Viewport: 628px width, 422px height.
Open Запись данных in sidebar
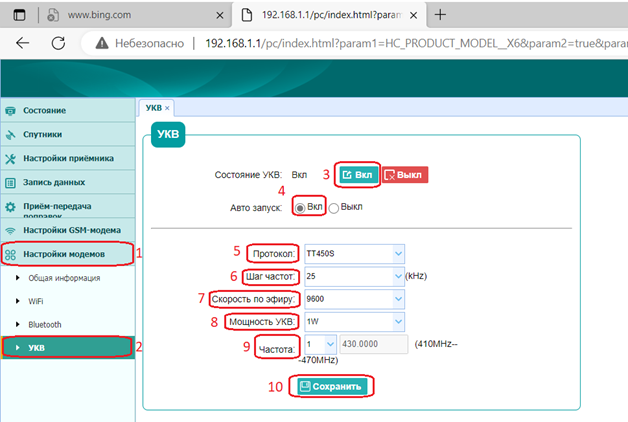(x=68, y=182)
